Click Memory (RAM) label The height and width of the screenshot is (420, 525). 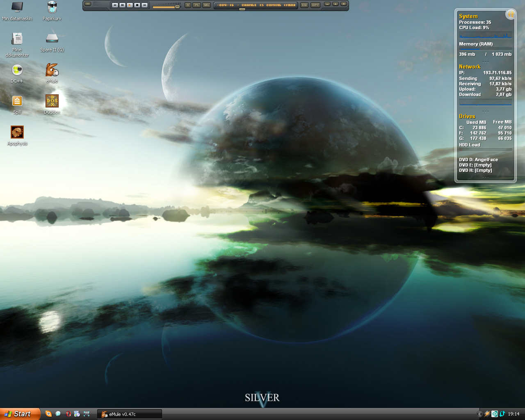[476, 44]
